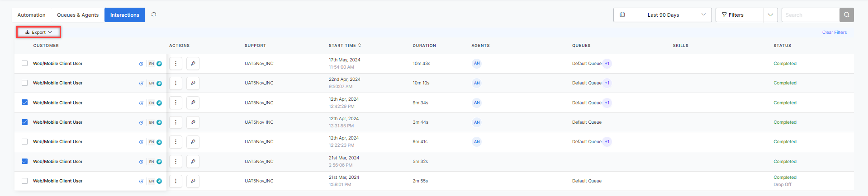Viewport: 868px width, 196px height.
Task: Open the Queues & Agents tab
Action: [78, 15]
